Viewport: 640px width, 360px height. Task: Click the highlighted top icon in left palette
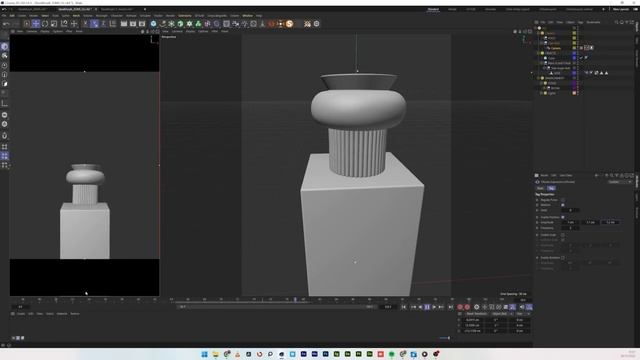click(x=4, y=47)
